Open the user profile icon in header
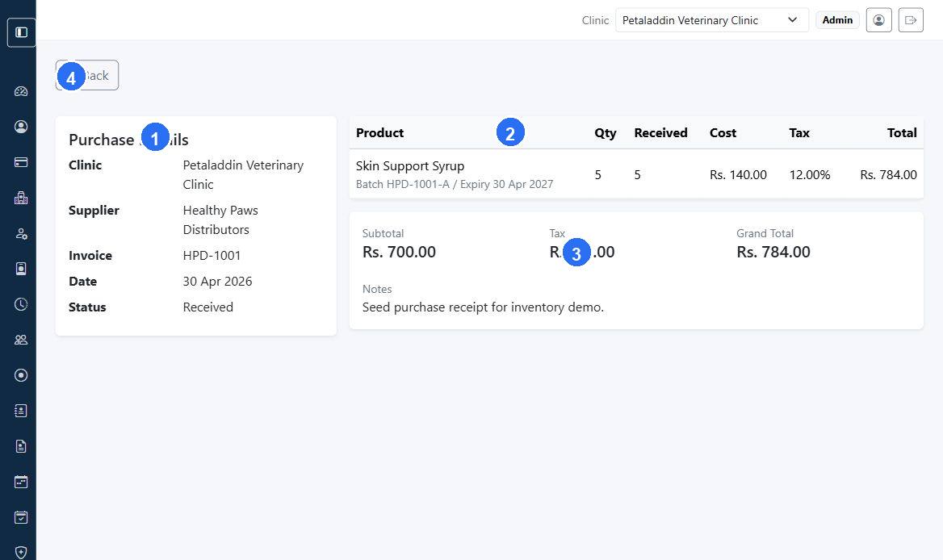 tap(878, 20)
